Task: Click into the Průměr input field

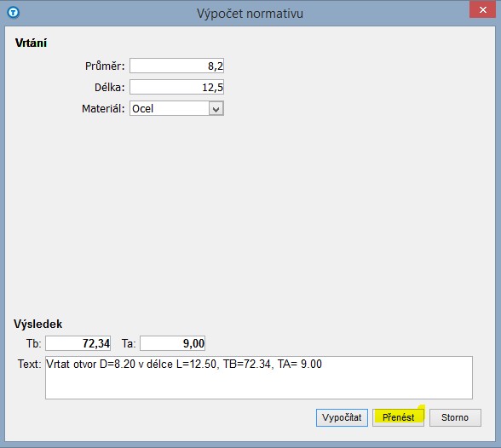Action: coord(176,66)
